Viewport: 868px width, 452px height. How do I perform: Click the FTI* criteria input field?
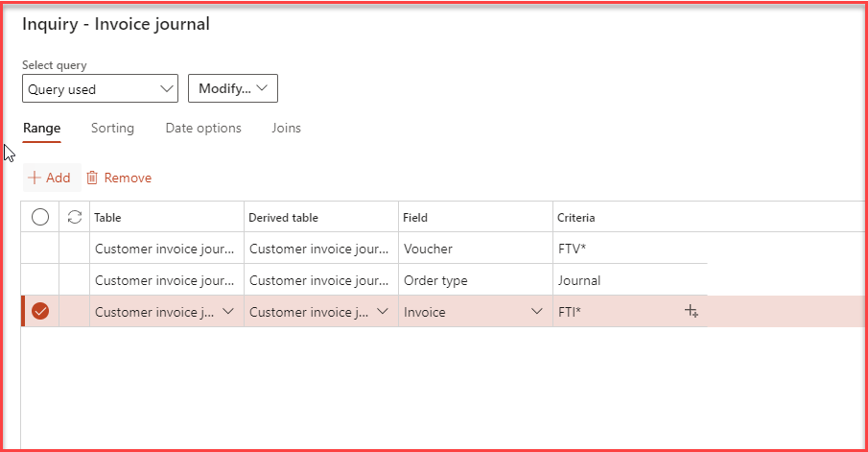(614, 311)
